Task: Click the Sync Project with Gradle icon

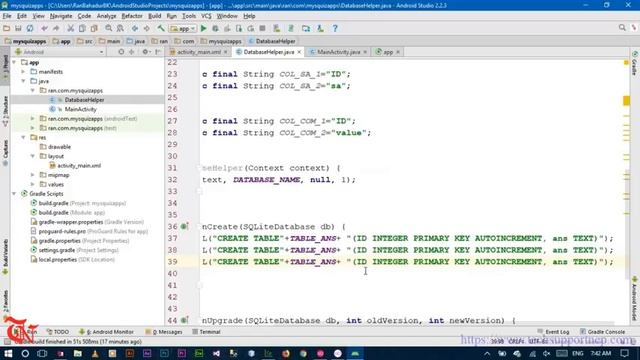Action: pyautogui.click(x=291, y=28)
